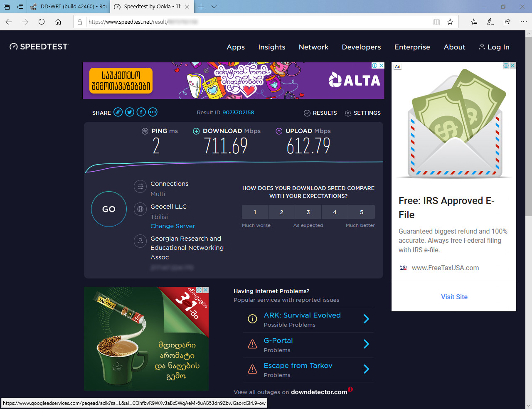Open the Insights menu
The image size is (532, 409).
pyautogui.click(x=272, y=47)
